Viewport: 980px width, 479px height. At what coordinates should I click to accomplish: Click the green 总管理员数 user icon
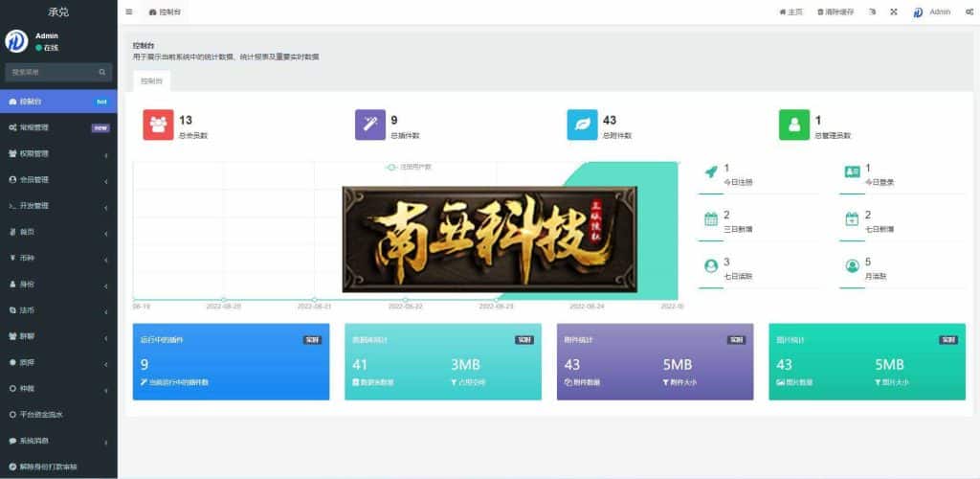tap(794, 125)
